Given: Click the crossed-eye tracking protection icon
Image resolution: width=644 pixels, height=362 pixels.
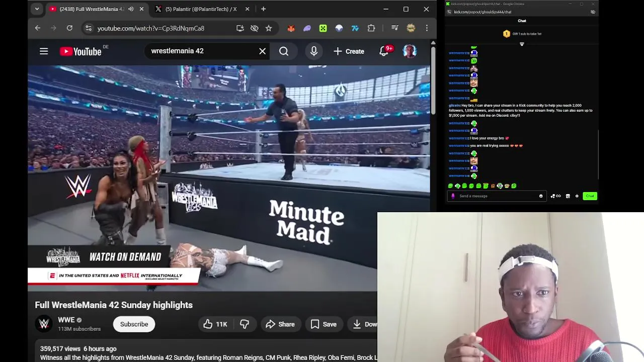Looking at the screenshot, I should click(x=255, y=28).
